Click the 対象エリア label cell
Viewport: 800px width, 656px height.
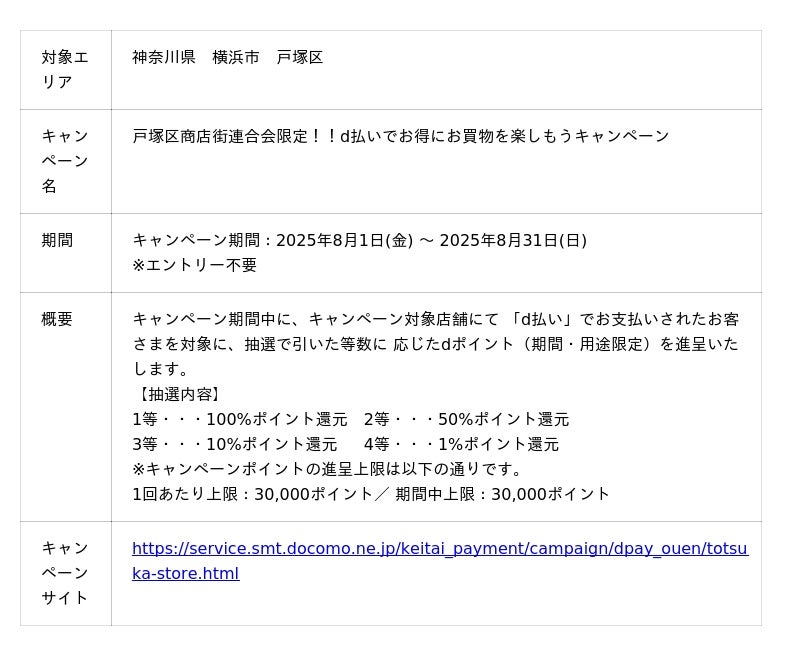[x=65, y=70]
